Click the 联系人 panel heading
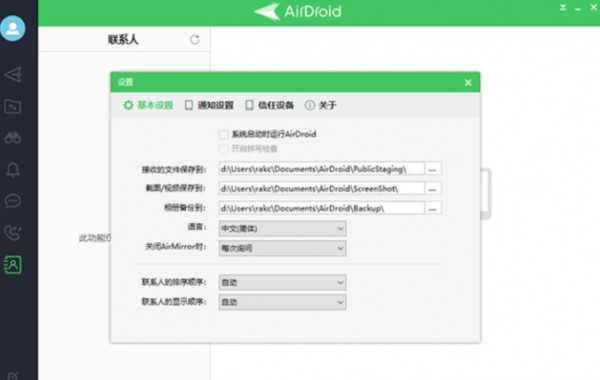 [x=123, y=39]
